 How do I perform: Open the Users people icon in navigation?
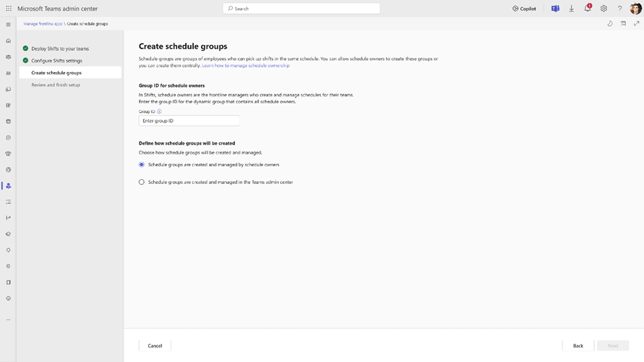pos(8,73)
